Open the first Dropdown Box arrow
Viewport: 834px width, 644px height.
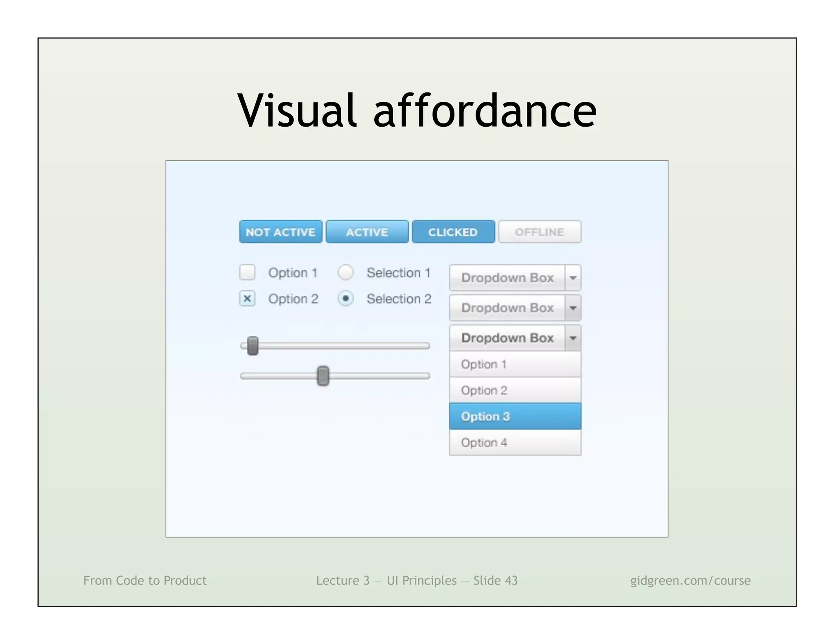573,278
